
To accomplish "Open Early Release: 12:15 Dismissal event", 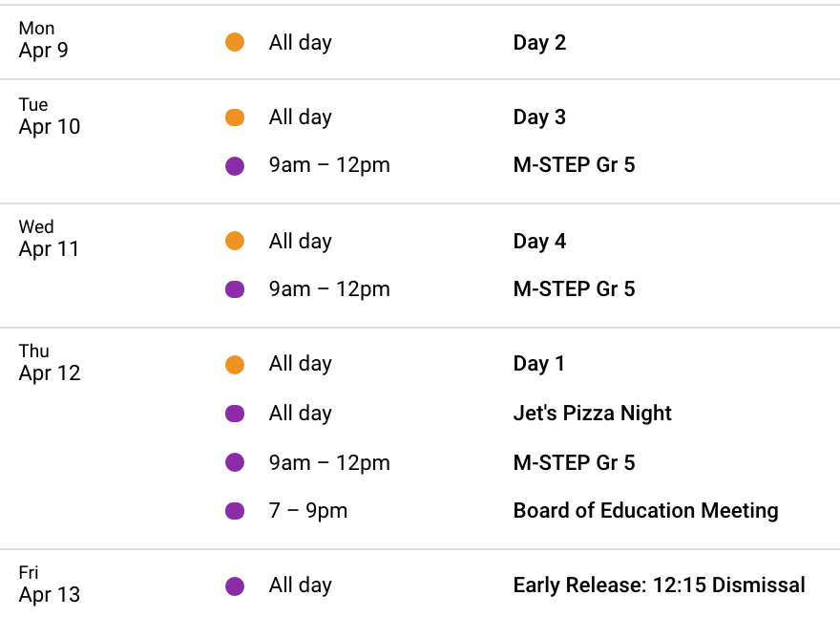I will 659,585.
